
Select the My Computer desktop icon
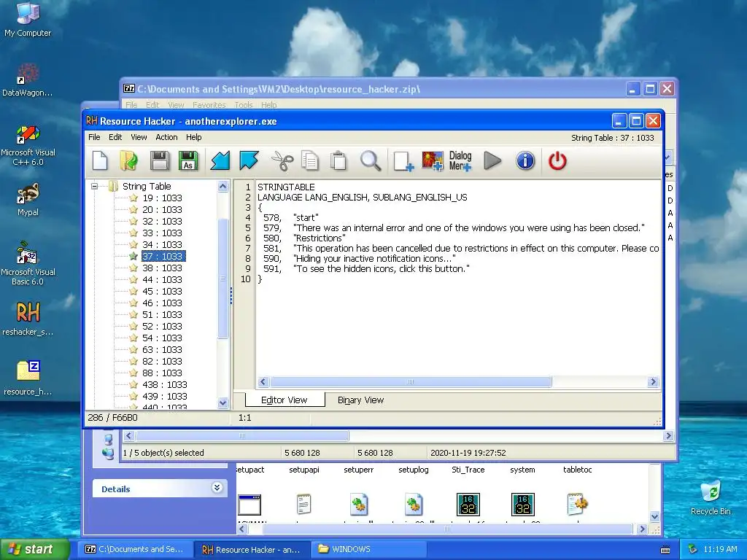click(28, 20)
